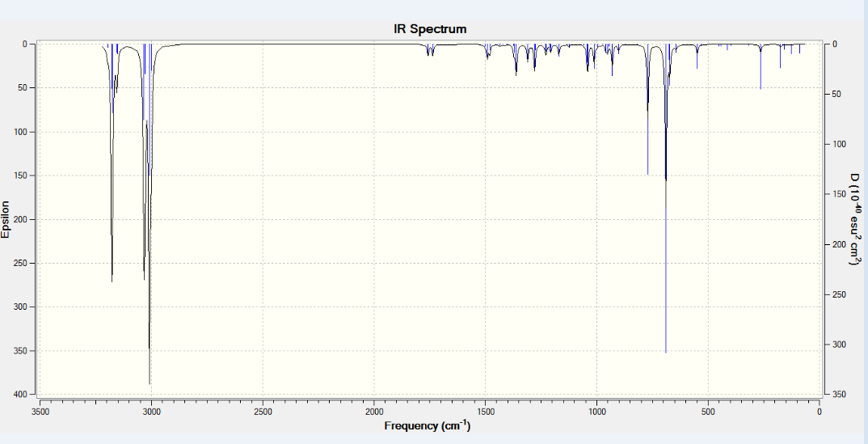Click the "Frequency (cm-1)" axis label

point(428,425)
